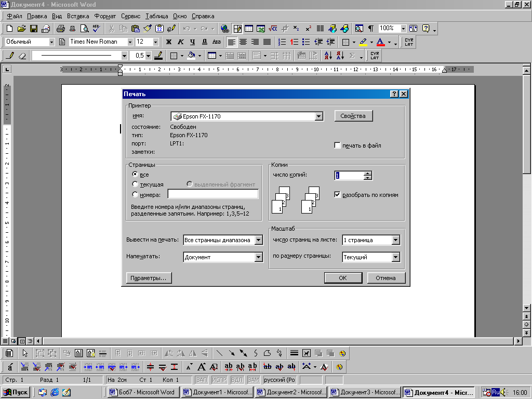Click the Save floppy disk icon
Screen dimensions: 532x399
pyautogui.click(x=34, y=29)
